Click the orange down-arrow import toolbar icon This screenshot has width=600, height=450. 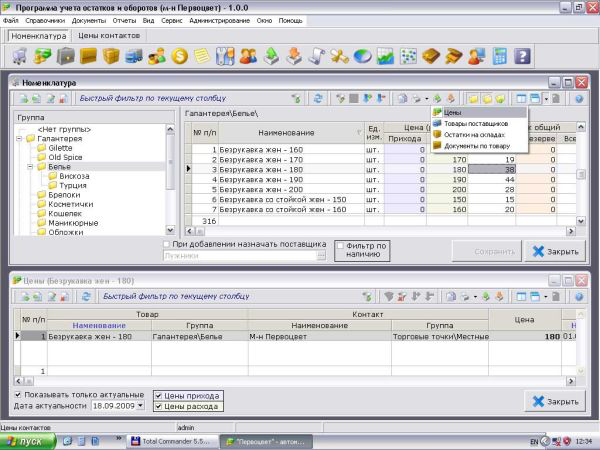click(294, 57)
